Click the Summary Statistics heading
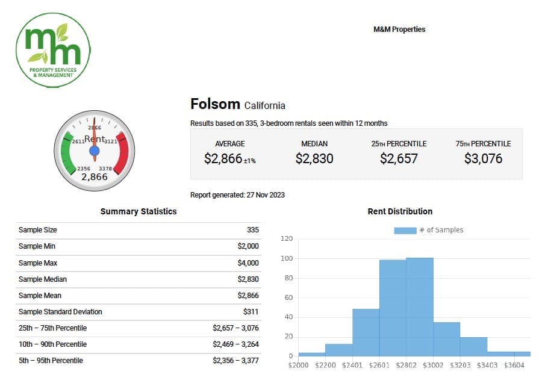Screen dimensions: 539x392 [x=139, y=211]
